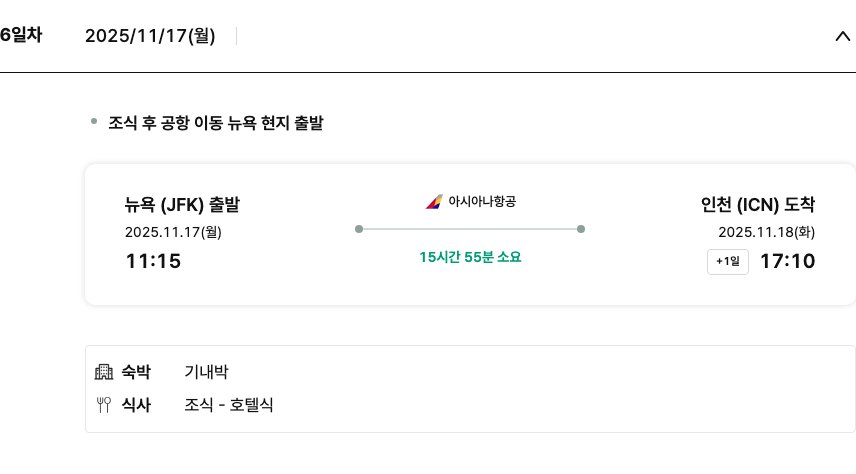Click the 조식 - 호텔식 meal entry
Viewport: 856px width, 474px height.
click(229, 405)
